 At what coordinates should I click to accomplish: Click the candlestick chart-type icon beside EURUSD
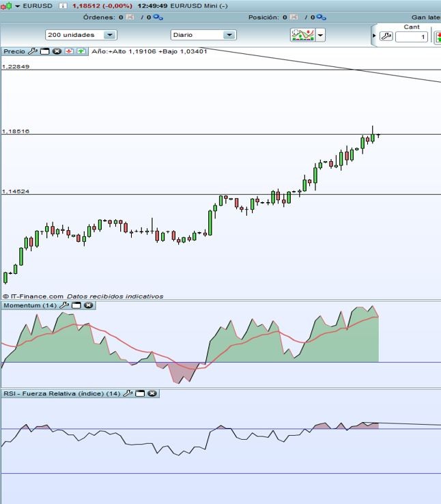click(x=6, y=5)
